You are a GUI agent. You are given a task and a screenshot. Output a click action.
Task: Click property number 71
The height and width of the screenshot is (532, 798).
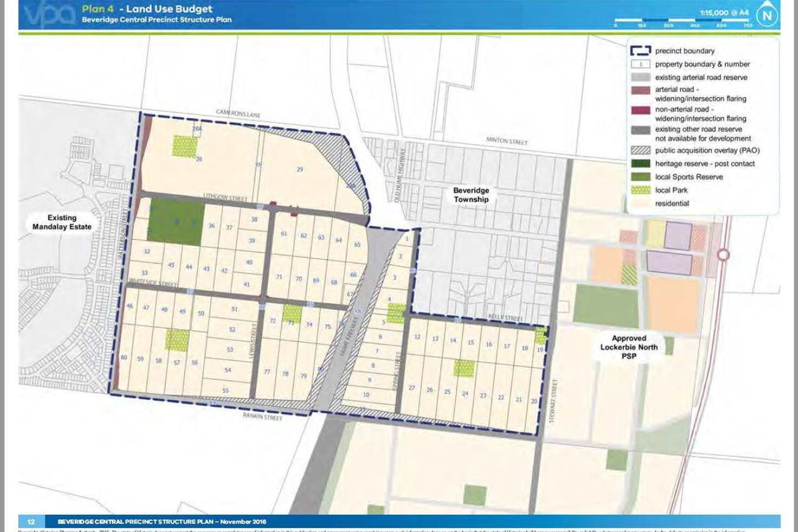tap(279, 276)
